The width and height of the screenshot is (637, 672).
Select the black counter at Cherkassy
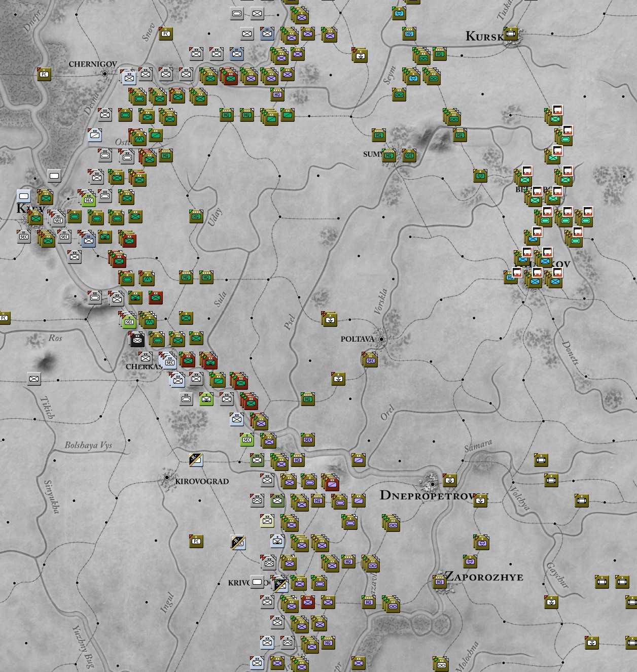pos(137,340)
